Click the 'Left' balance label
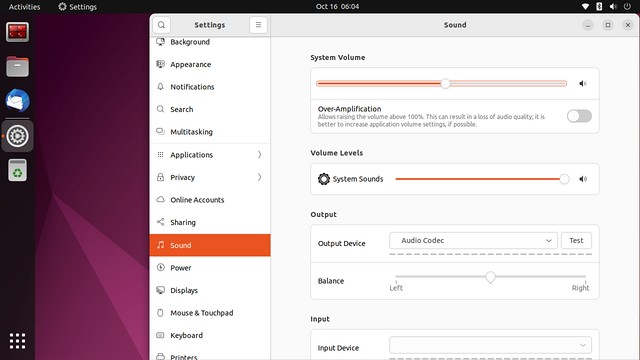The width and height of the screenshot is (640, 360). pyautogui.click(x=396, y=288)
